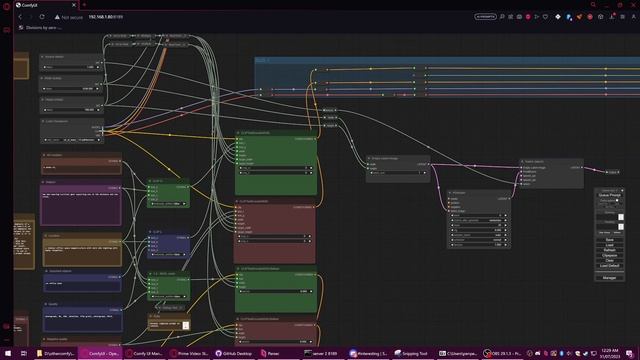Open a new browser tab with plus
Image resolution: width=640 pixels, height=360 pixels.
(x=84, y=5)
